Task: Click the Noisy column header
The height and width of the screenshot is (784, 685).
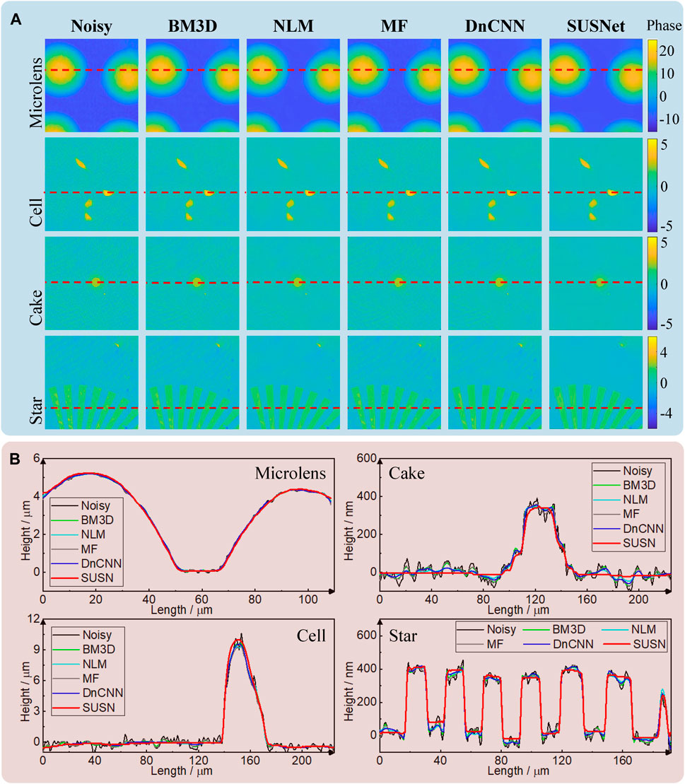Action: pos(91,26)
